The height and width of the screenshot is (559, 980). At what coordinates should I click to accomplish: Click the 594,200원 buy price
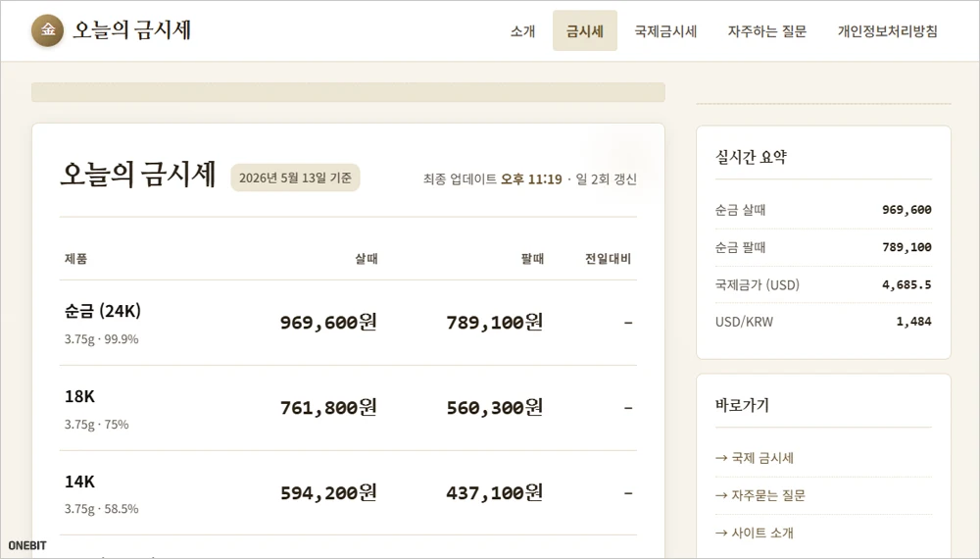328,492
